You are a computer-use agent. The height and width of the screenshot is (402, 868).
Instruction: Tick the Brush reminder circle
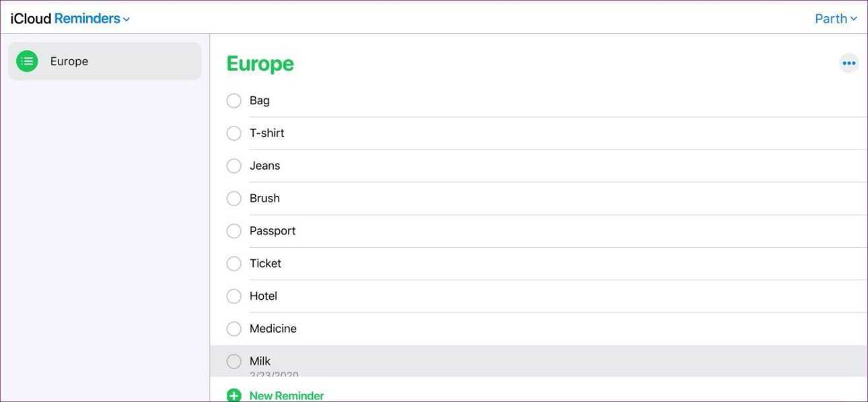tap(233, 198)
